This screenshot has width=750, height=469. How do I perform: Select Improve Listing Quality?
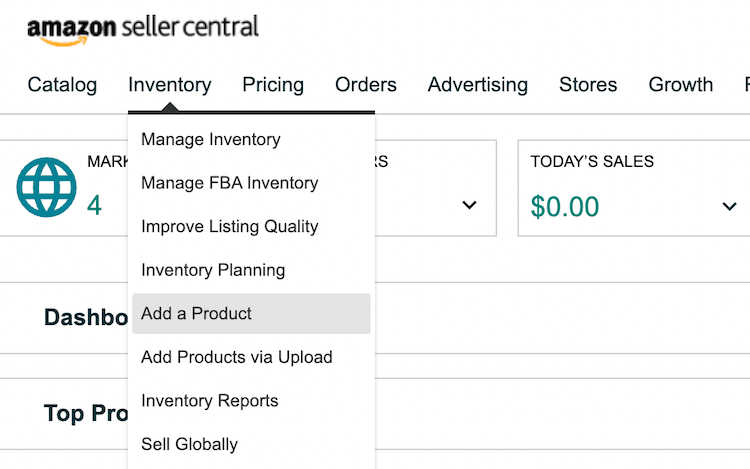point(230,227)
